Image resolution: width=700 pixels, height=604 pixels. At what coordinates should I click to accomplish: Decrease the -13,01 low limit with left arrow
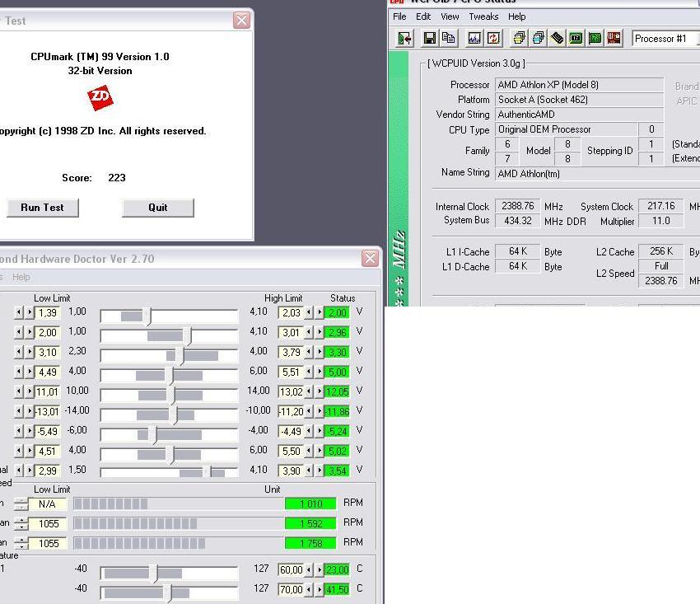coord(19,411)
